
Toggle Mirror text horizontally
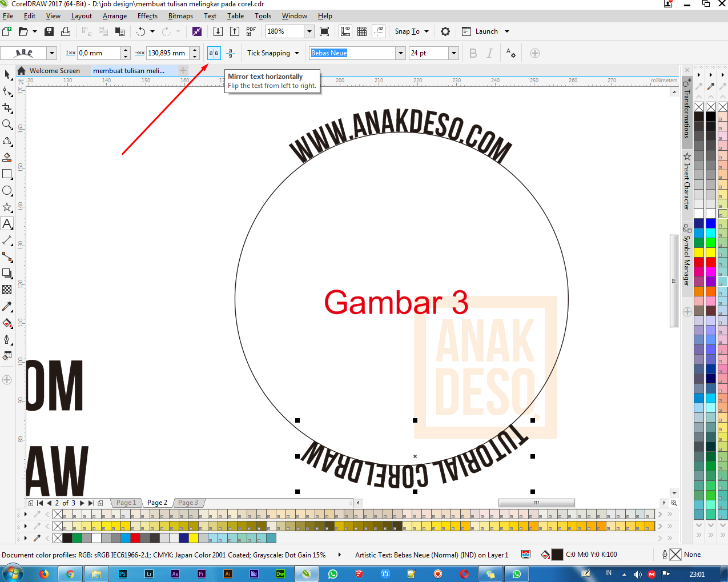(x=214, y=53)
